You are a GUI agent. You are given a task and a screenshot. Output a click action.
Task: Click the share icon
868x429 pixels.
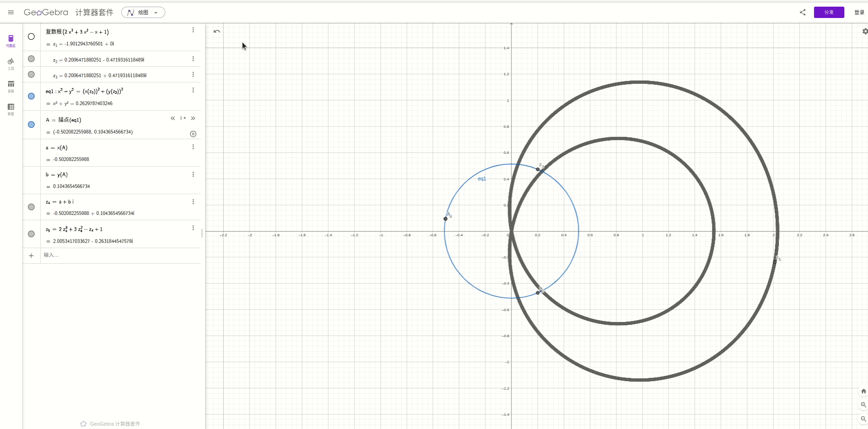(803, 12)
